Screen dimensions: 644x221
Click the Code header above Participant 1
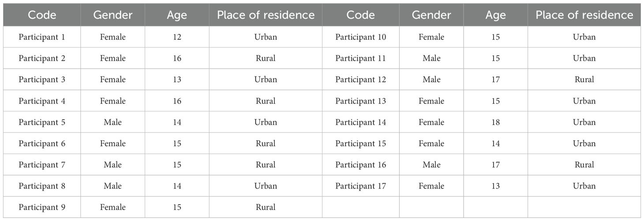[42, 15]
